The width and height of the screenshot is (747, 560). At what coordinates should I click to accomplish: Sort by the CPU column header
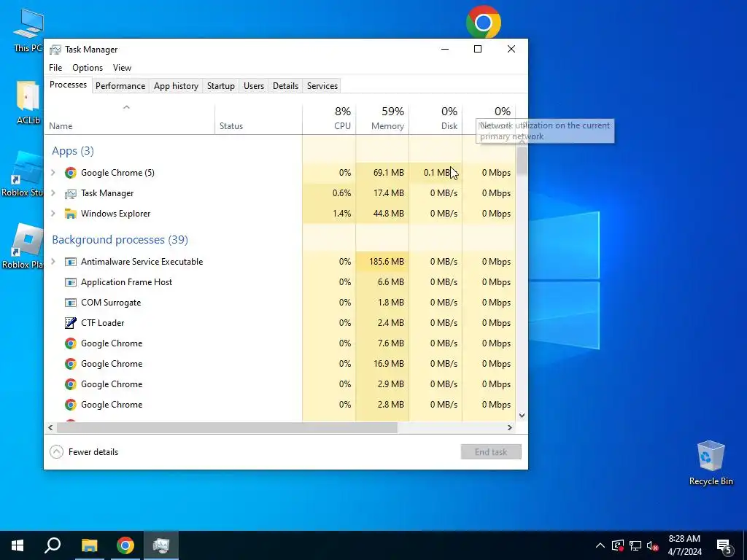329,119
